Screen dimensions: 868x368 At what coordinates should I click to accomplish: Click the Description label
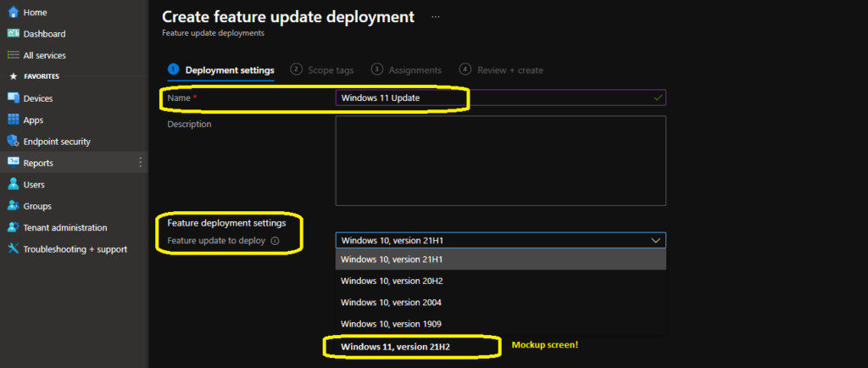189,124
